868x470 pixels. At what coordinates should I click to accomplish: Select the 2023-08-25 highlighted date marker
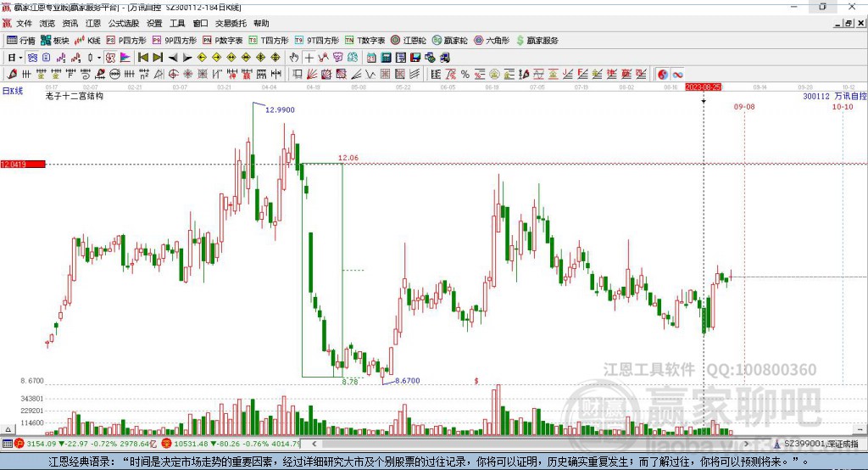(x=703, y=87)
